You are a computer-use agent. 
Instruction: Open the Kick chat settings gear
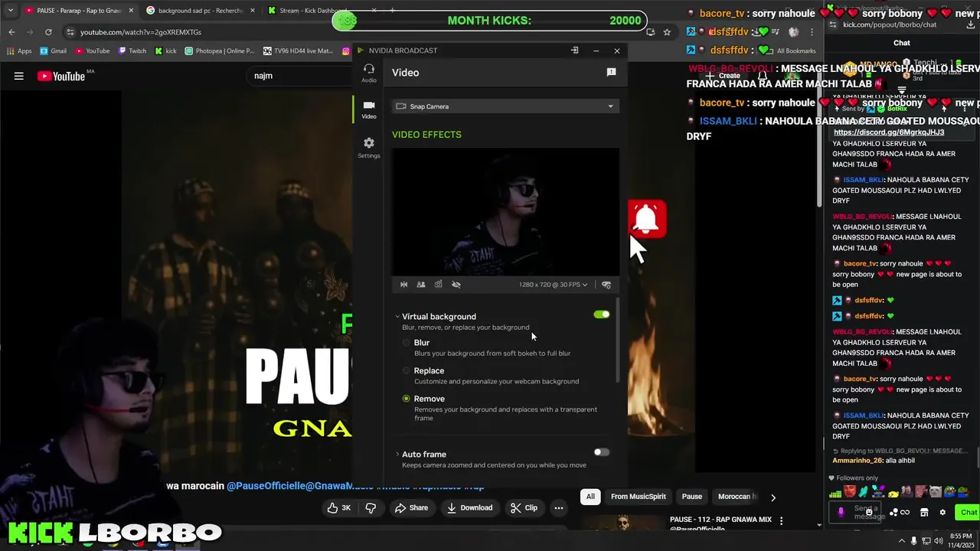[942, 513]
